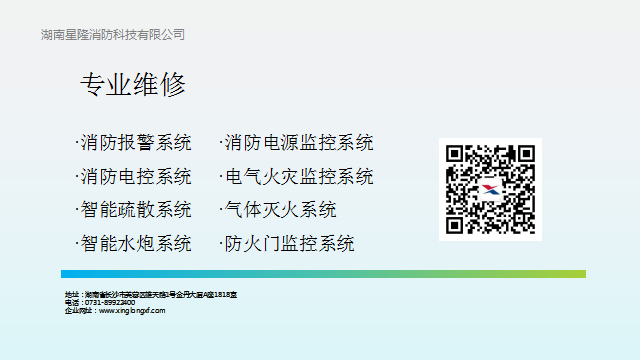Click the top-right QR finder square
The width and height of the screenshot is (640, 360).
coord(526,154)
